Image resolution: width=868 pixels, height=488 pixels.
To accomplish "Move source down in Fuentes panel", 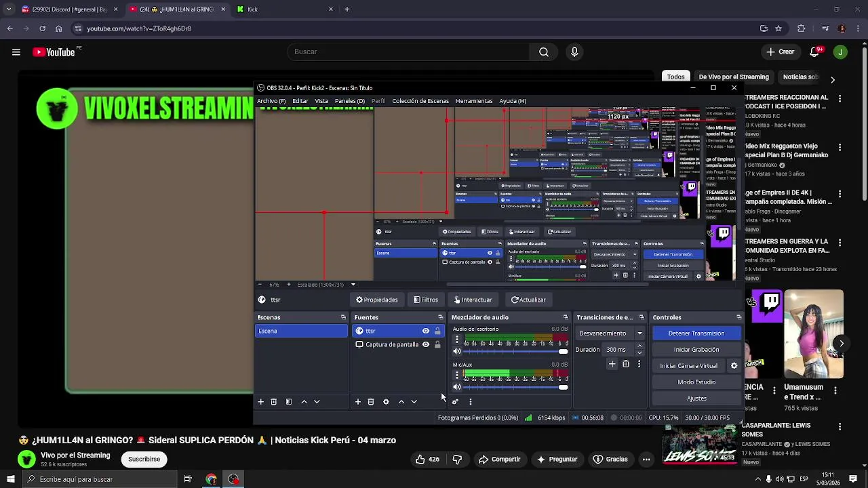I will [x=414, y=402].
